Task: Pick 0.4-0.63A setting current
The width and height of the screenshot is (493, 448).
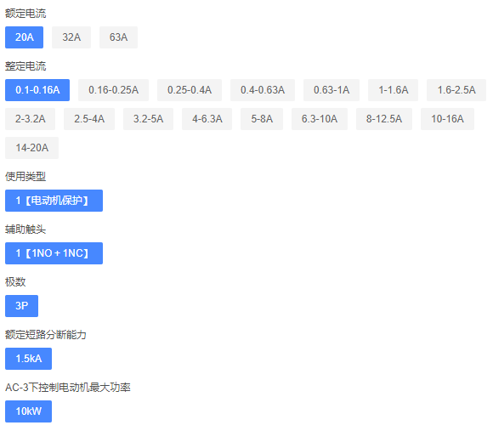Action: pyautogui.click(x=263, y=90)
